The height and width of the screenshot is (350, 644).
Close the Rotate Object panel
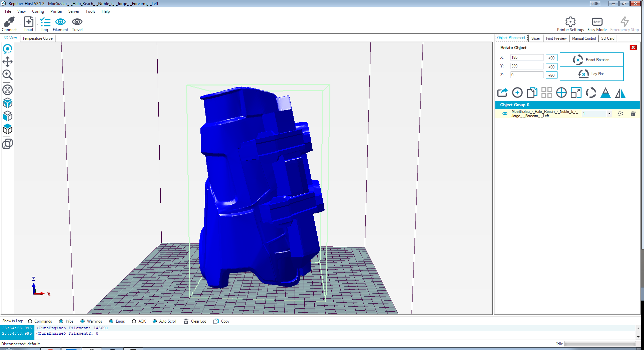(x=633, y=47)
